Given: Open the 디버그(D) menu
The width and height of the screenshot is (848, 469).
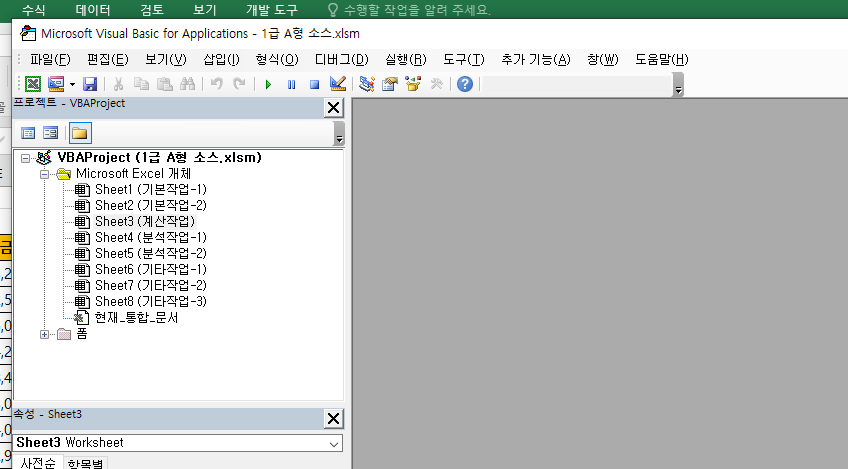Looking at the screenshot, I should click(x=342, y=60).
